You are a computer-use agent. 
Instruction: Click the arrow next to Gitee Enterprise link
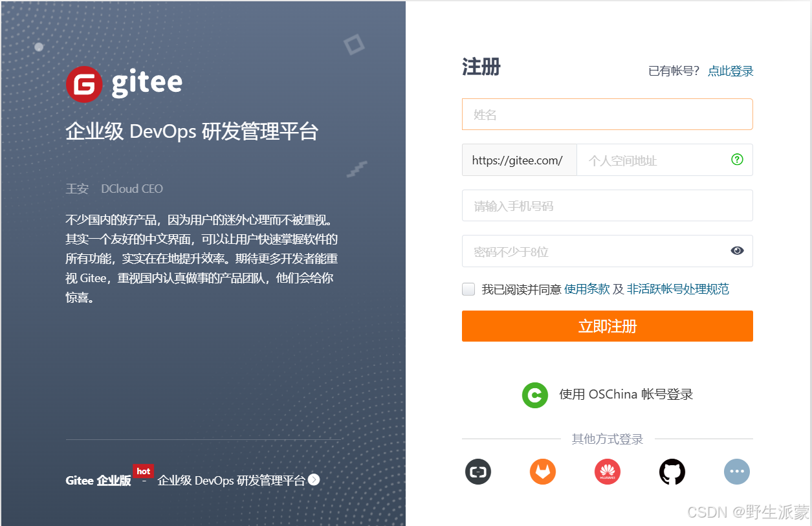click(x=314, y=479)
